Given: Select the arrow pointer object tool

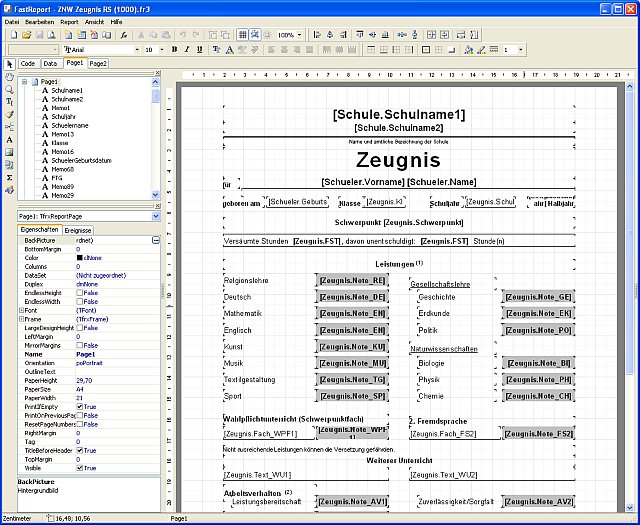Looking at the screenshot, I should pos(9,64).
